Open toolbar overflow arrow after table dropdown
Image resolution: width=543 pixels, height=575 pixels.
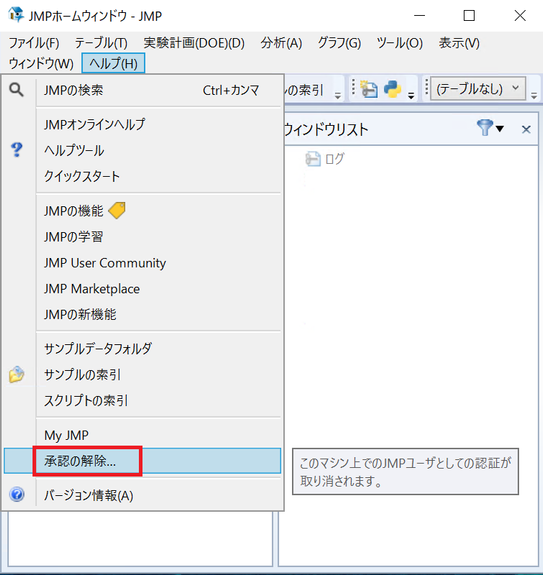coord(534,96)
